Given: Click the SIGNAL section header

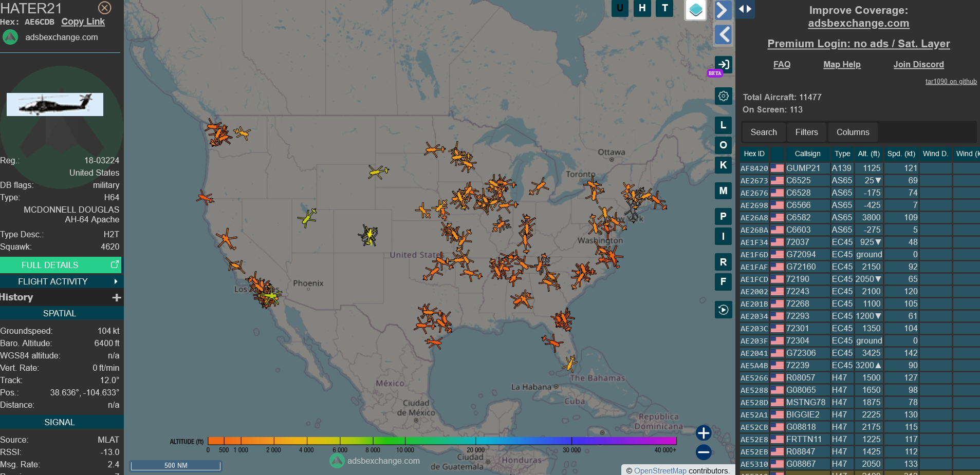Looking at the screenshot, I should (x=60, y=422).
